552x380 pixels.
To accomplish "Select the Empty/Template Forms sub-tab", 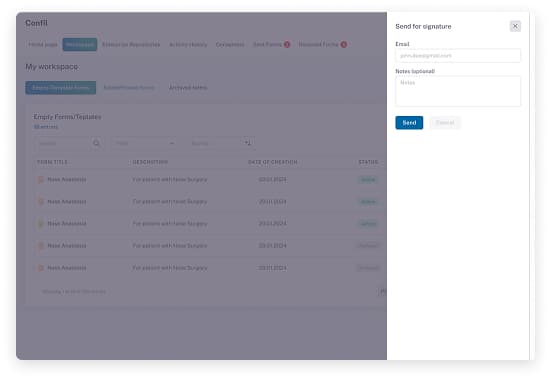I will point(61,88).
